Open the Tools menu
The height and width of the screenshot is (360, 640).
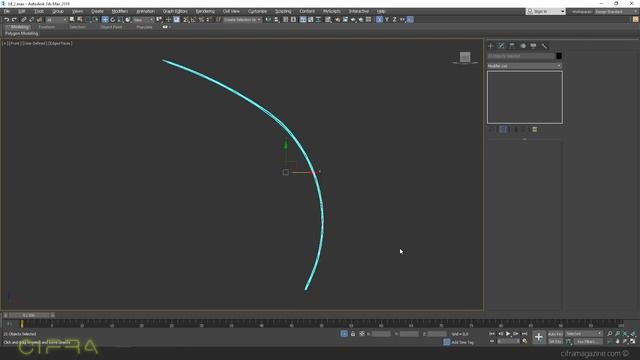coord(39,11)
